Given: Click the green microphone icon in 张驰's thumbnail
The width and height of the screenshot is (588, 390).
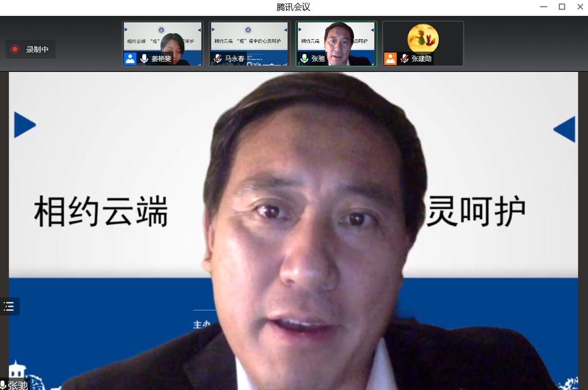Looking at the screenshot, I should click(304, 59).
